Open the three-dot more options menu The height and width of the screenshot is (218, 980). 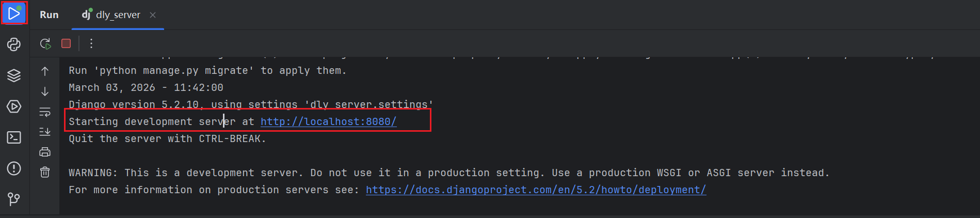[91, 43]
